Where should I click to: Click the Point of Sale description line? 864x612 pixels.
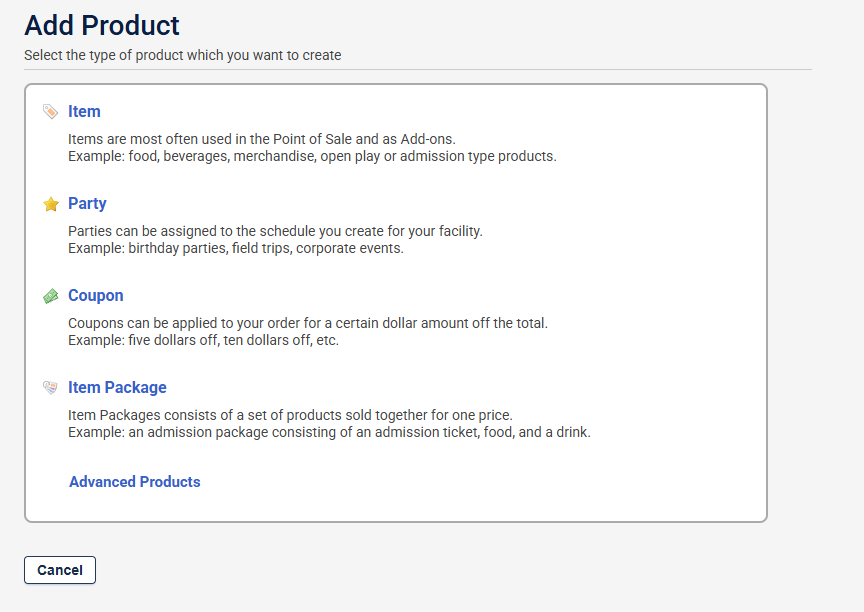[x=262, y=139]
